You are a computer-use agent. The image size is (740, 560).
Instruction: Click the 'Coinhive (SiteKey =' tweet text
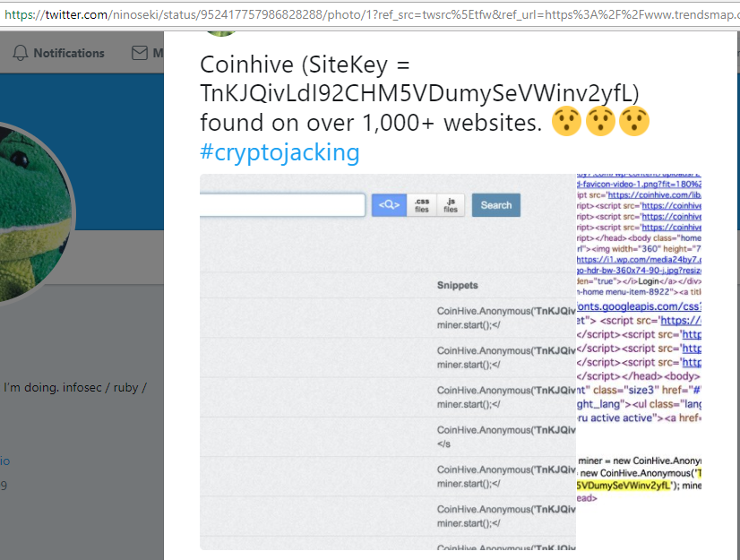tap(305, 65)
